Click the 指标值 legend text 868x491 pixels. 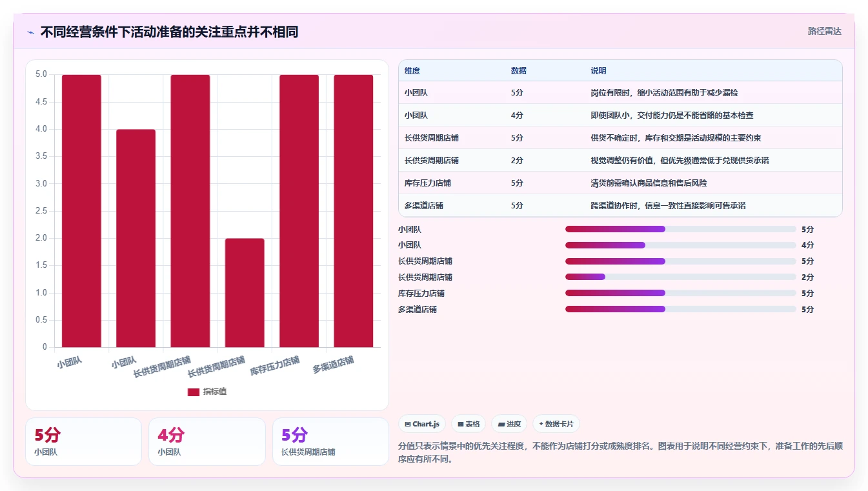click(x=215, y=392)
